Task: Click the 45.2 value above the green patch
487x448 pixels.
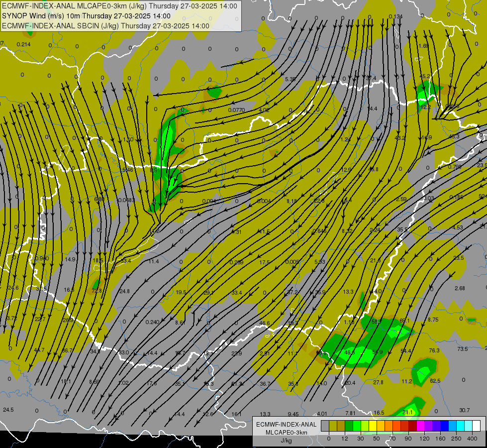Action: pyautogui.click(x=425, y=76)
